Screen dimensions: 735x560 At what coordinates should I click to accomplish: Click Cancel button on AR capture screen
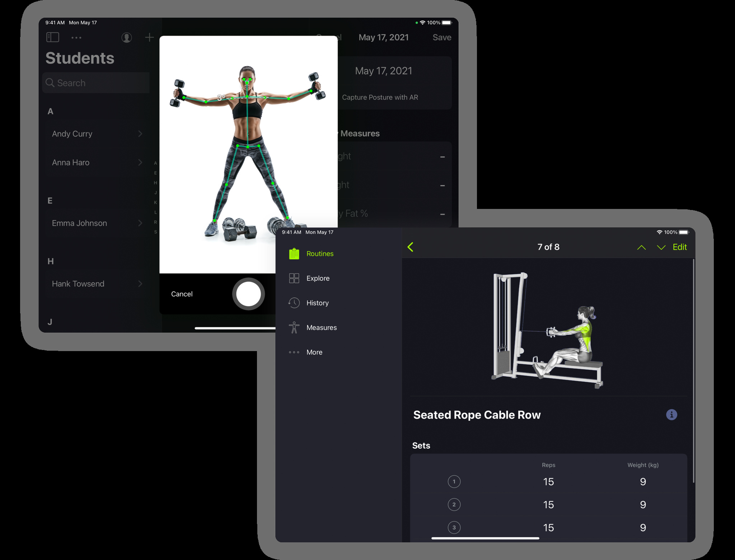[183, 294]
